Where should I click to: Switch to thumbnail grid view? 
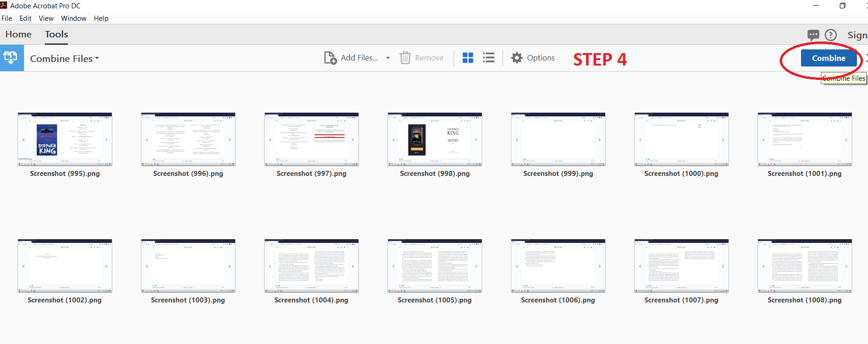point(468,58)
